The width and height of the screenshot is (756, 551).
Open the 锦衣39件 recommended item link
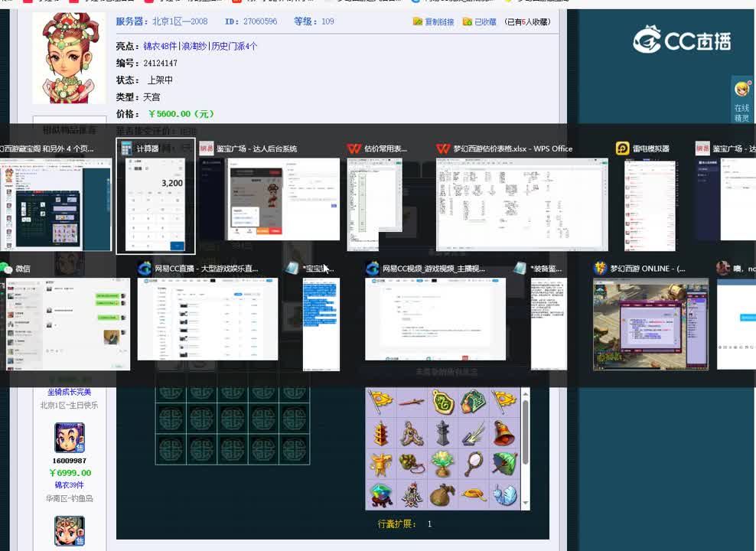[x=70, y=485]
